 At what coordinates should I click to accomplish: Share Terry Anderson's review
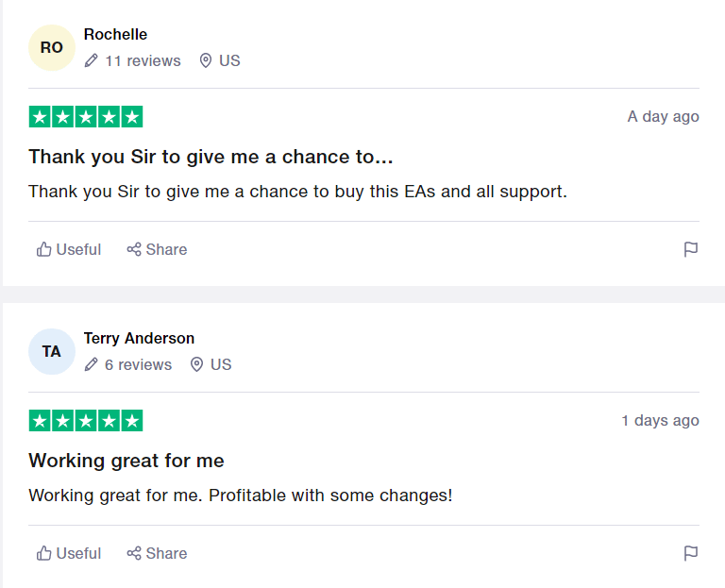[x=158, y=554]
